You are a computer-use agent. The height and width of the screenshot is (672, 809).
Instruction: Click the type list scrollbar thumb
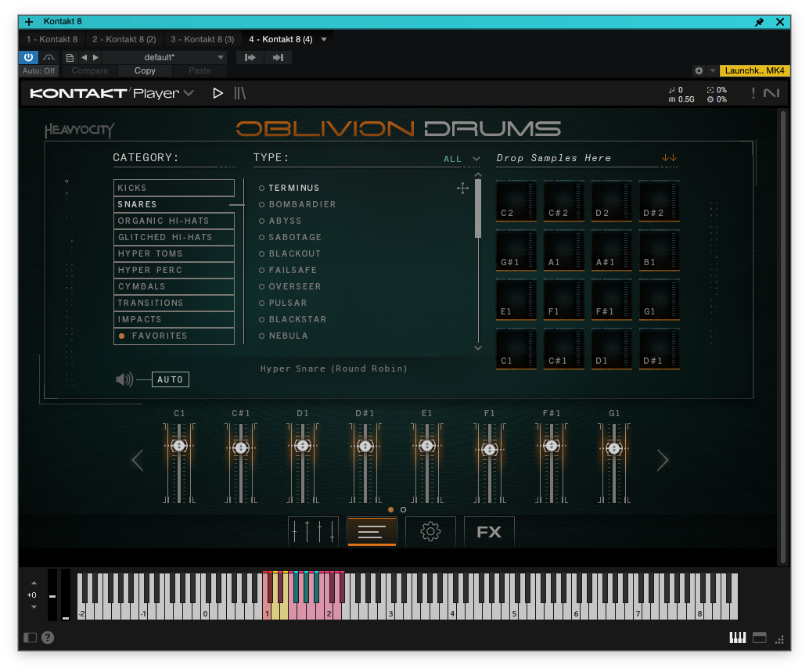478,208
